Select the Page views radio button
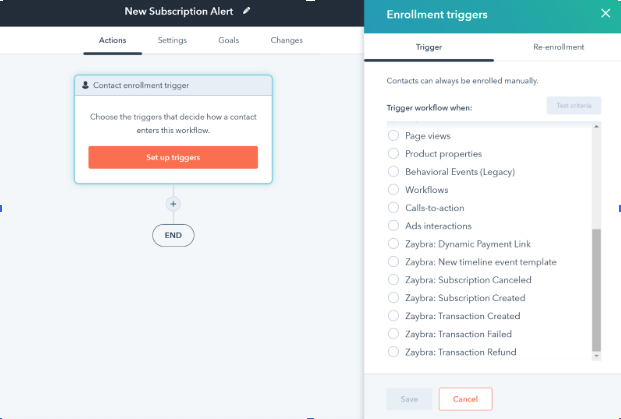Viewport: 621px width, 419px height. (x=393, y=135)
